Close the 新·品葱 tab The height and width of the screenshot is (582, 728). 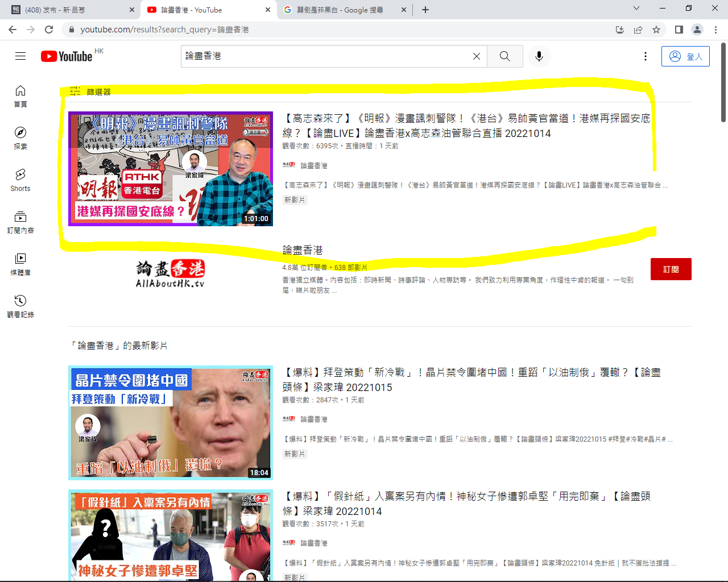click(132, 10)
